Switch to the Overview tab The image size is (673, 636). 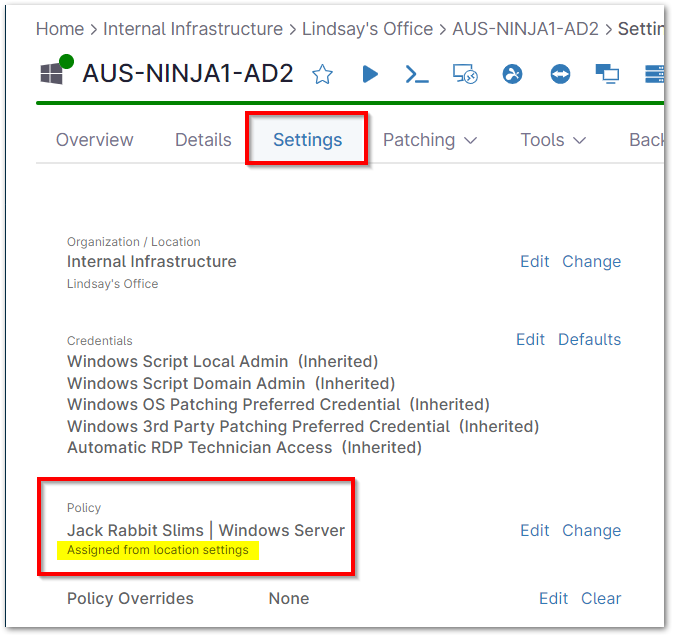pos(94,140)
